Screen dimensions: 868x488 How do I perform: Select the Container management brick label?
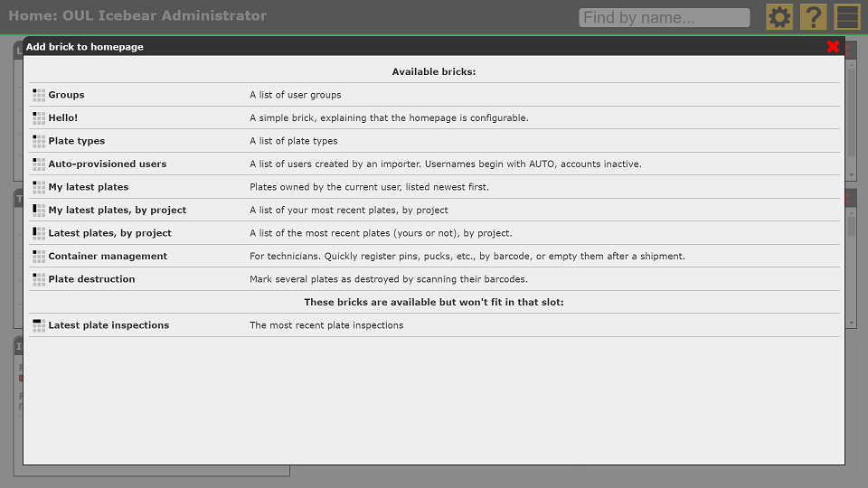pyautogui.click(x=108, y=257)
